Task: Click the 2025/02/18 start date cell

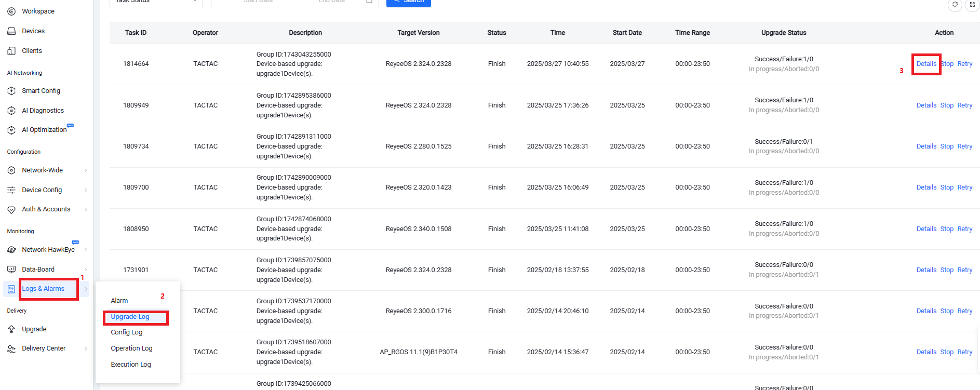Action: click(627, 270)
